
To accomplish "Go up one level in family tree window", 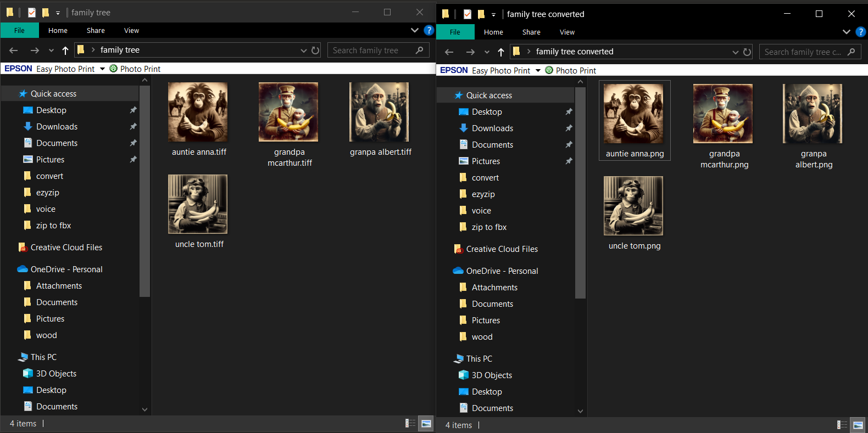I will [65, 50].
